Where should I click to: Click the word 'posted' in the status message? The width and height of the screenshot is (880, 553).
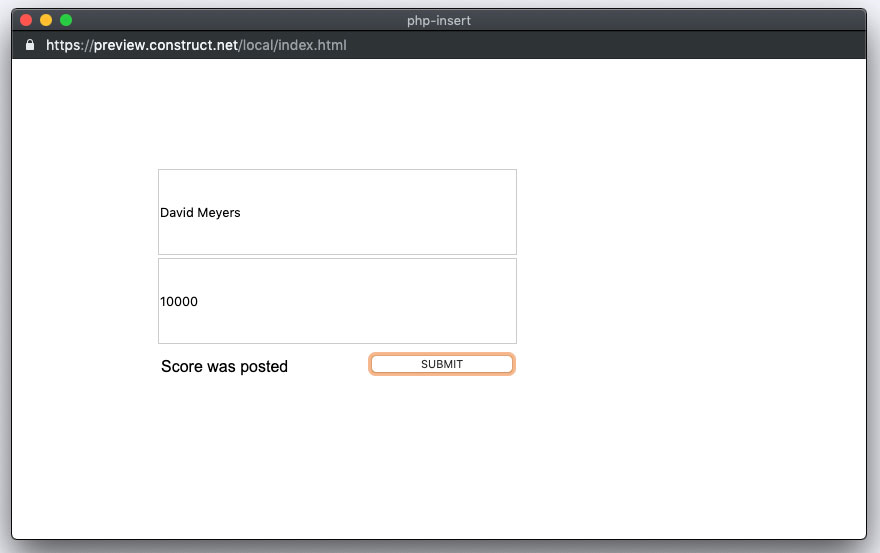[264, 367]
